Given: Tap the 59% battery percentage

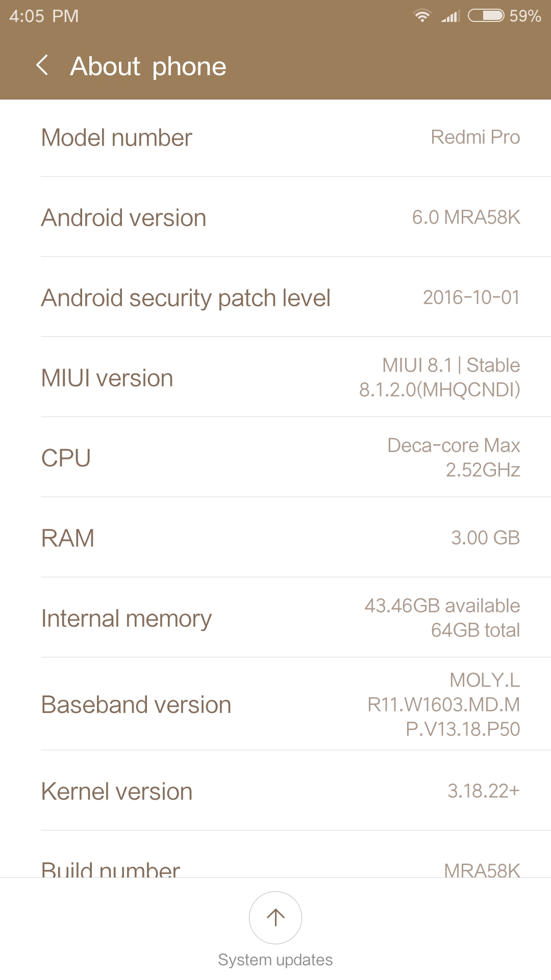Looking at the screenshot, I should click(525, 16).
